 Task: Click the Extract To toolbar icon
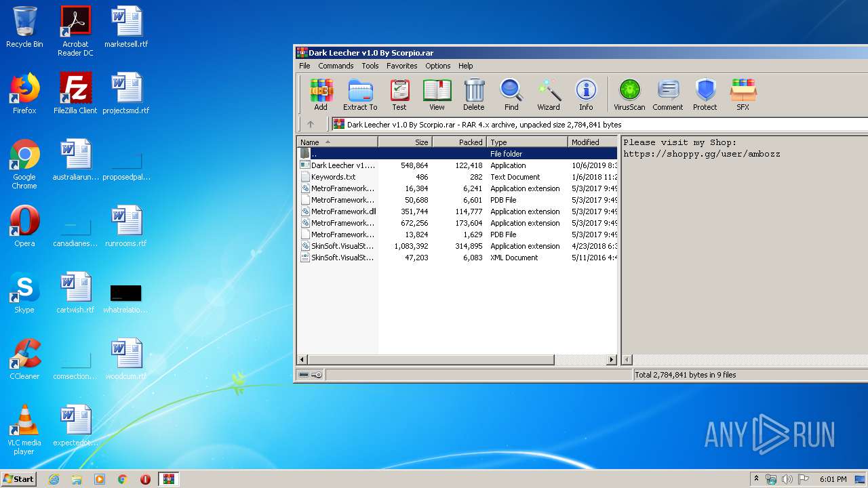[x=360, y=95]
